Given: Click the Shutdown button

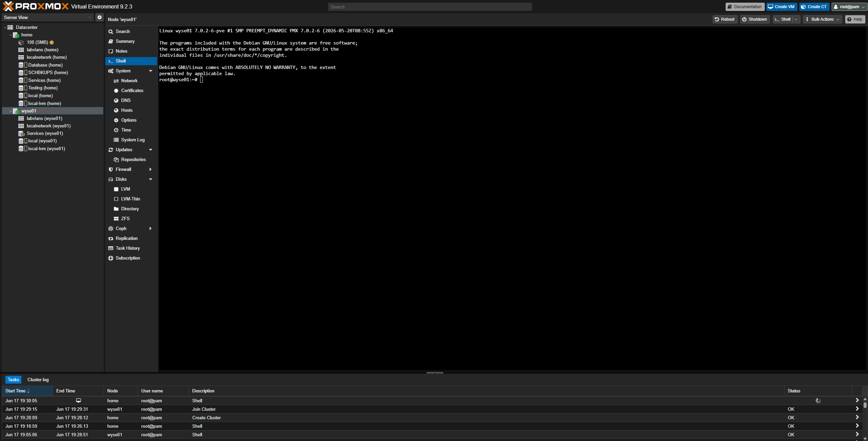Looking at the screenshot, I should [x=755, y=19].
